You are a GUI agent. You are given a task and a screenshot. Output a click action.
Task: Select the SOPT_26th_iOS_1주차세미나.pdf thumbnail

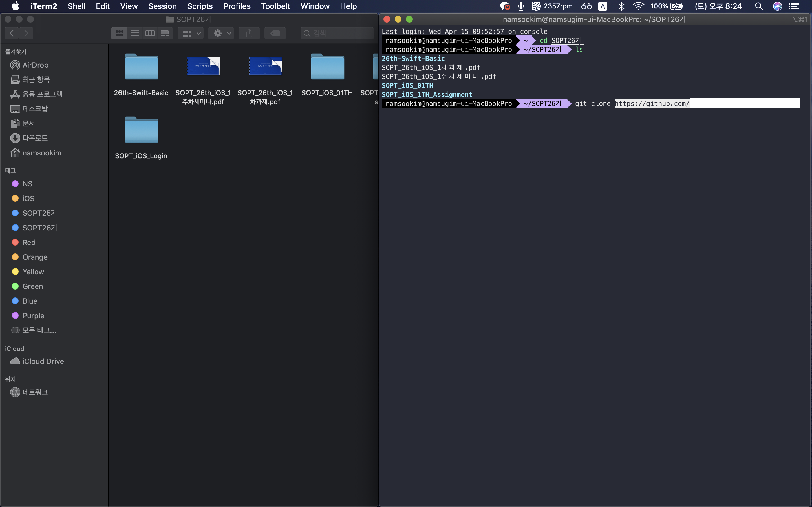(x=203, y=66)
